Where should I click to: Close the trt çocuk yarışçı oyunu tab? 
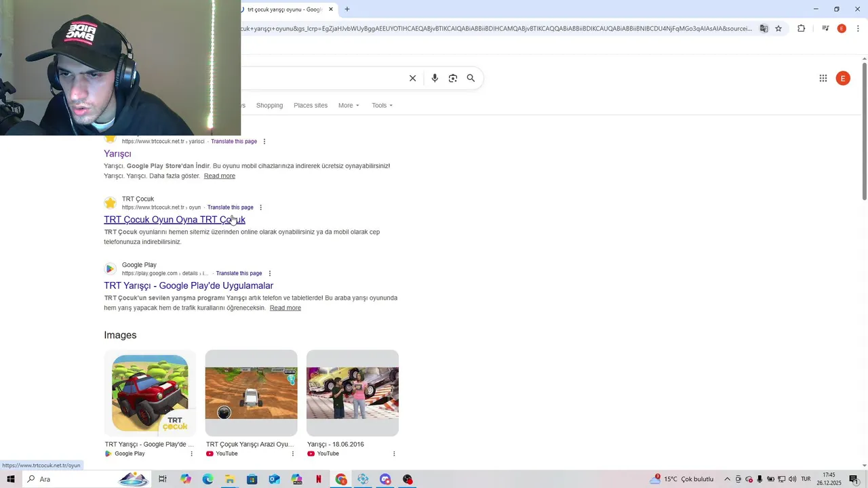click(331, 9)
